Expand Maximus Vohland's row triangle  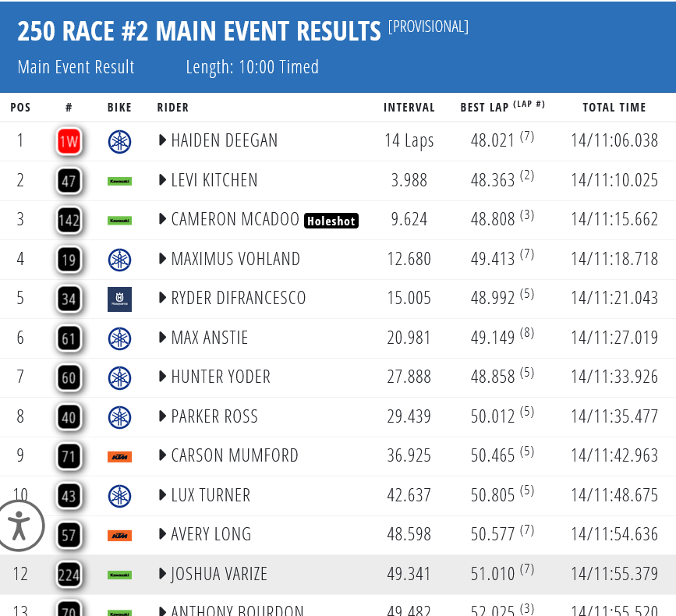162,258
